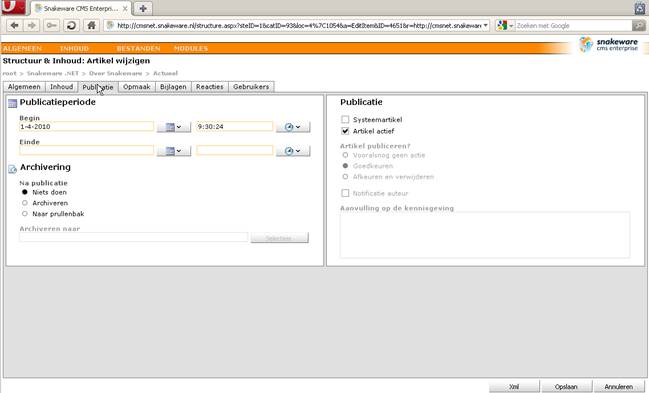Click the Begin date input field
Viewport: 649px width, 393px height.
(87, 126)
